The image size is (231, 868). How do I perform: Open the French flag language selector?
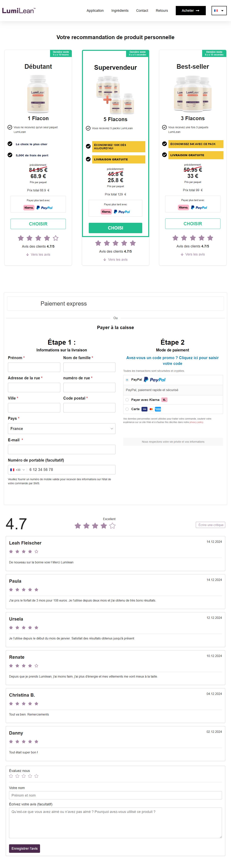pos(219,10)
